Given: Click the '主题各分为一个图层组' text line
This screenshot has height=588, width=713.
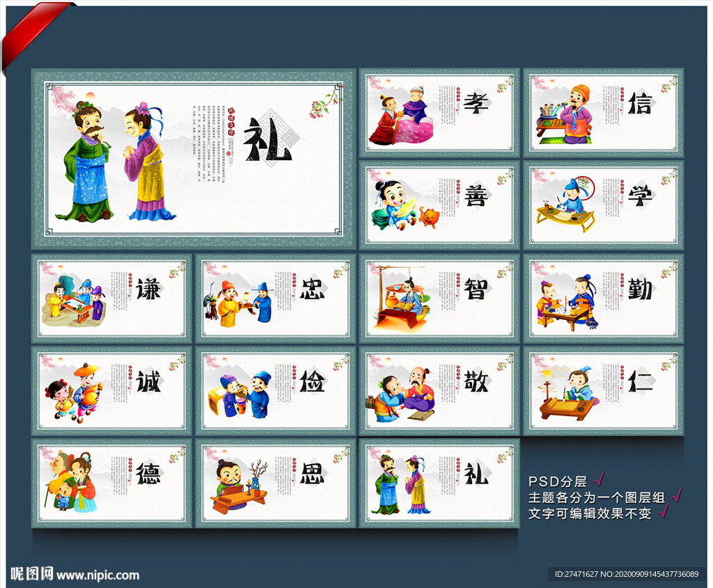Looking at the screenshot, I should 596,498.
